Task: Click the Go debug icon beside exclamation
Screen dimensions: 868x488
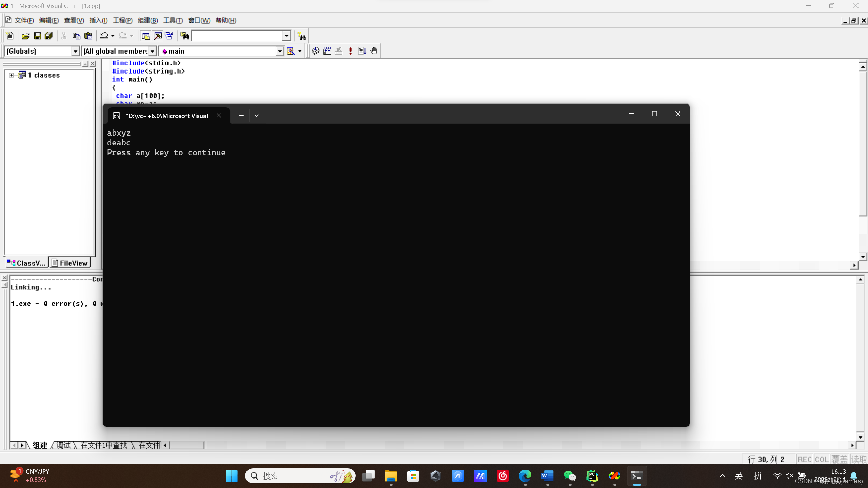Action: pyautogui.click(x=362, y=51)
